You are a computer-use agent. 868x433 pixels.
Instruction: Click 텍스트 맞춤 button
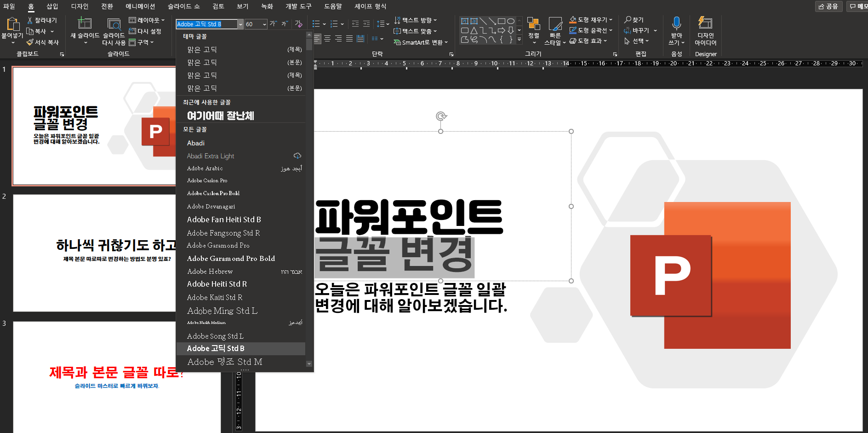coord(415,31)
